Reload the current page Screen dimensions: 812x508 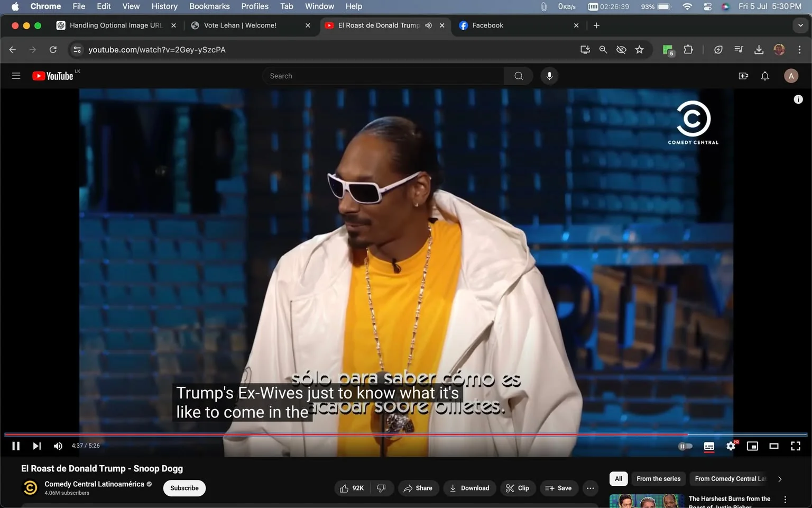click(x=53, y=49)
